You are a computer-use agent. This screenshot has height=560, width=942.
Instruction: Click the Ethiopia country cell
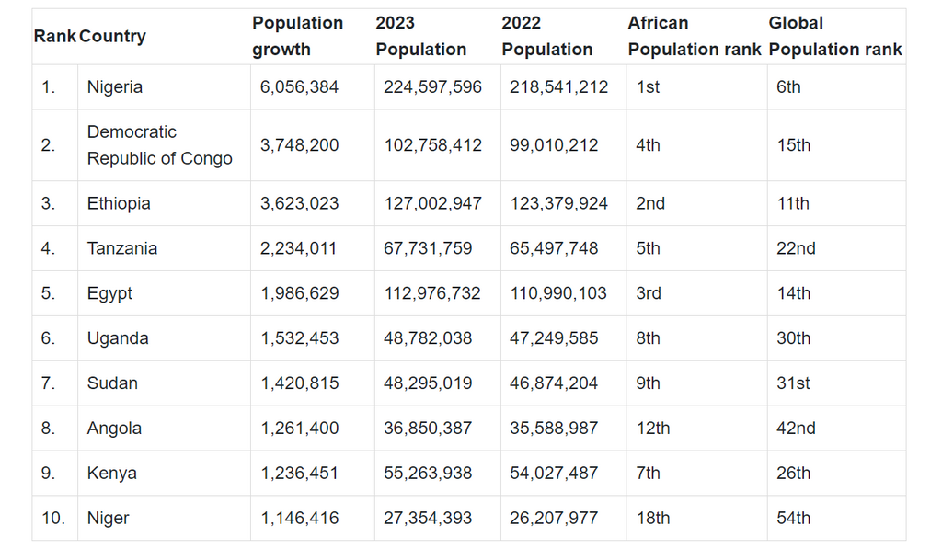click(x=119, y=203)
